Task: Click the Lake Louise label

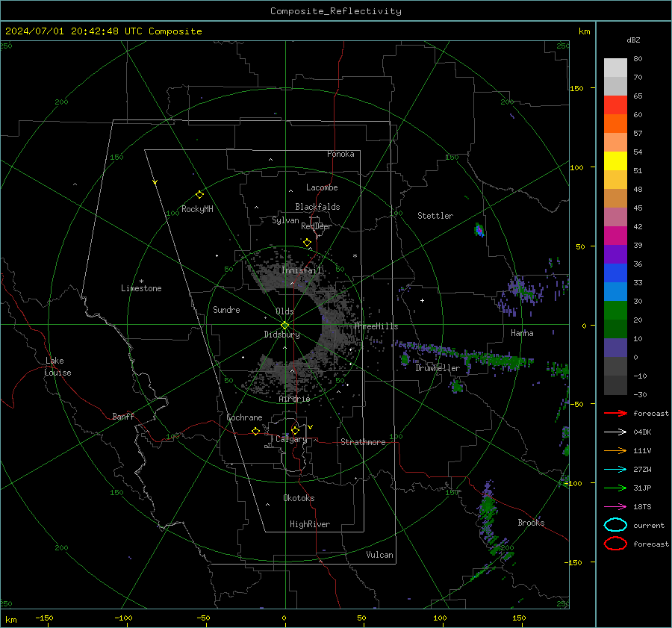Action: coord(57,367)
